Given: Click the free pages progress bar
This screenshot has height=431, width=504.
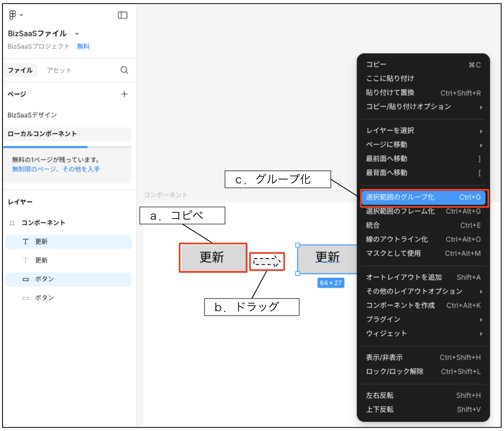Looking at the screenshot, I should click(67, 147).
